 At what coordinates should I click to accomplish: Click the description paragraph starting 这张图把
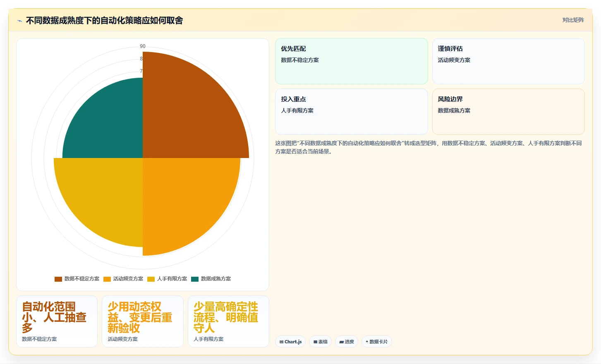429,147
